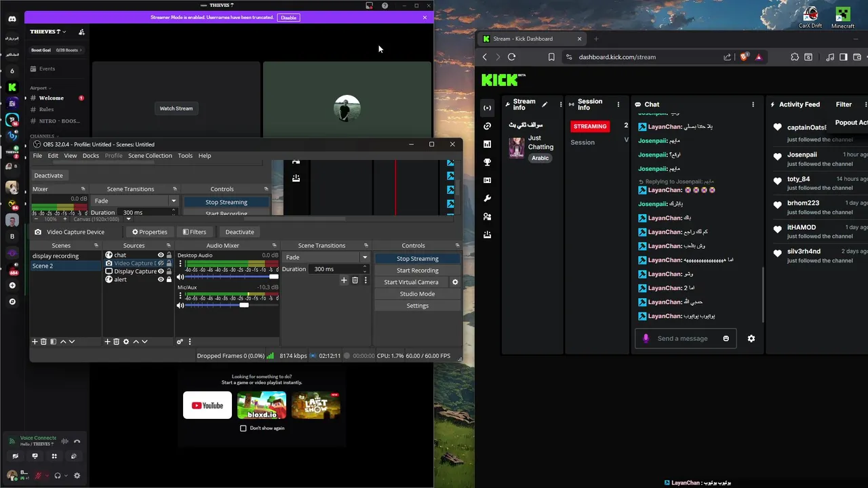Click the wrench icon in Kick sidebar
The width and height of the screenshot is (868, 488).
(487, 199)
